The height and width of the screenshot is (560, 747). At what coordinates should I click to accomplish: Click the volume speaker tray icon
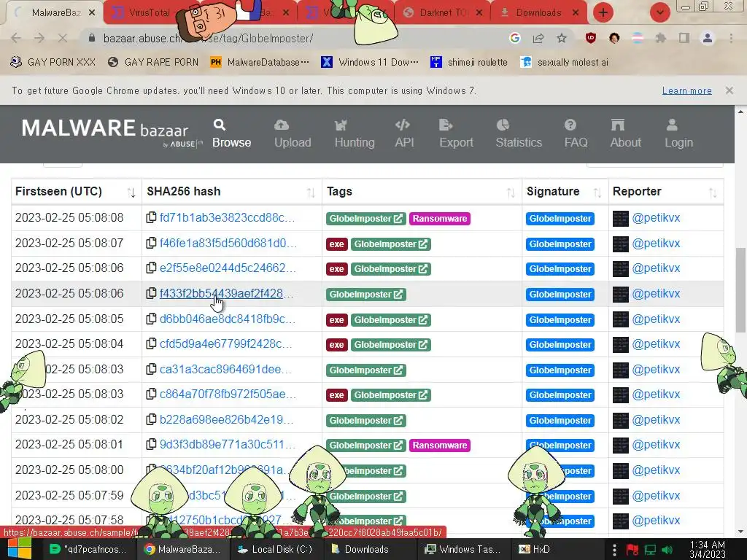click(x=667, y=550)
